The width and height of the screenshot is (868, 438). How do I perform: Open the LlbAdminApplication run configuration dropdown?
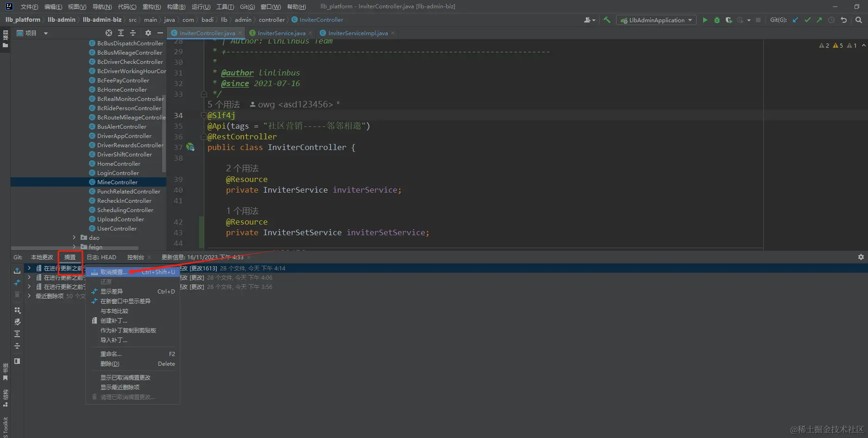click(x=657, y=20)
